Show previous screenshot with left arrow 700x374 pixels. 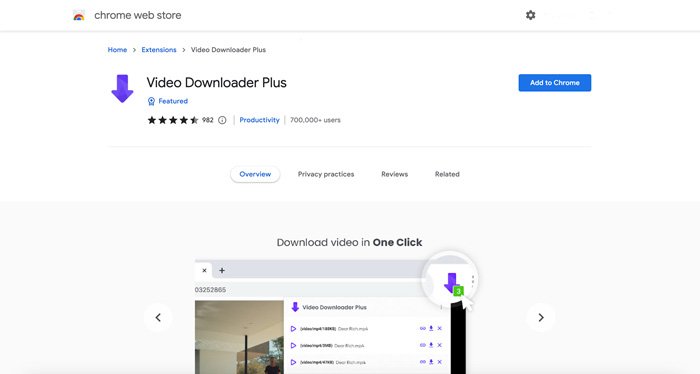point(158,317)
